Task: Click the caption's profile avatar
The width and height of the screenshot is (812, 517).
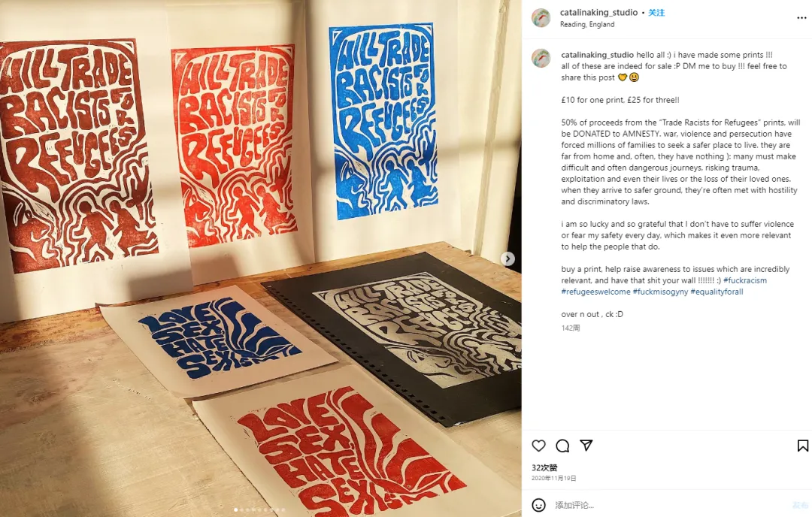Action: [x=541, y=58]
